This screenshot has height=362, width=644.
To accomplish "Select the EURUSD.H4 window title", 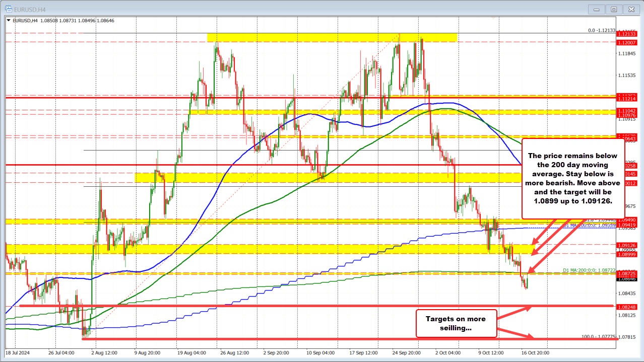I will click(x=30, y=9).
